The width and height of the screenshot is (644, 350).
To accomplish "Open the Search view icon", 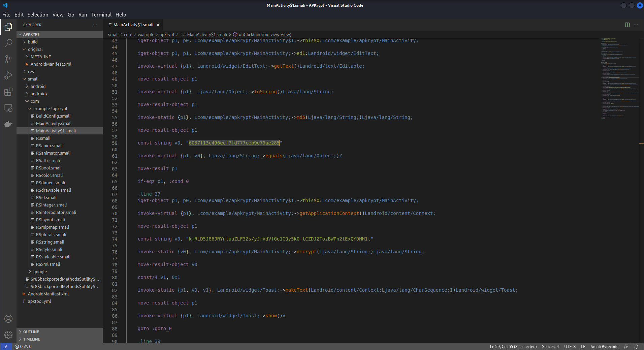I will tap(8, 43).
